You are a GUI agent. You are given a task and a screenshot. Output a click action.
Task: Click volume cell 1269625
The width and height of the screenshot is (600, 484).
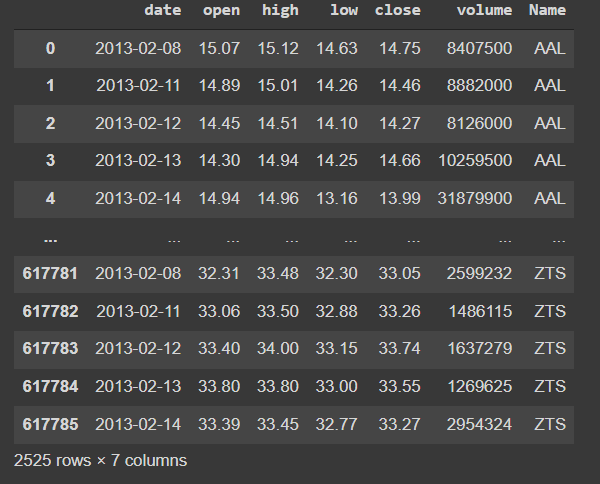point(480,386)
